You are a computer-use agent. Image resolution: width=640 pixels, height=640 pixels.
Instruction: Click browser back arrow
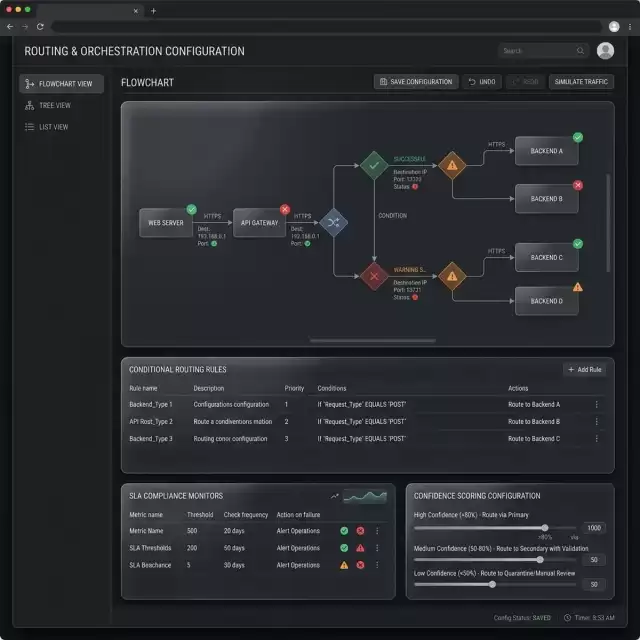[x=10, y=27]
